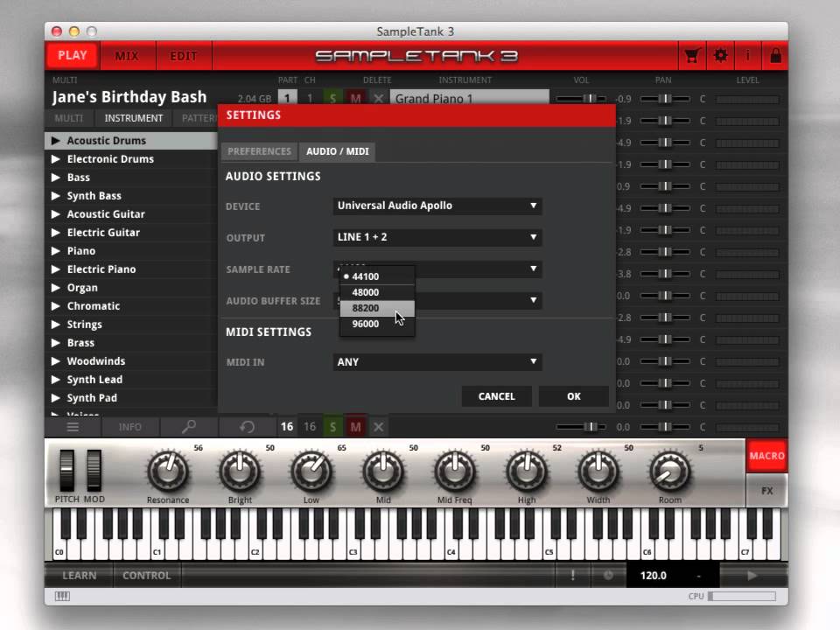Open the AUDIO BUFFER SIZE dropdown arrow
840x630 pixels.
[x=533, y=300]
